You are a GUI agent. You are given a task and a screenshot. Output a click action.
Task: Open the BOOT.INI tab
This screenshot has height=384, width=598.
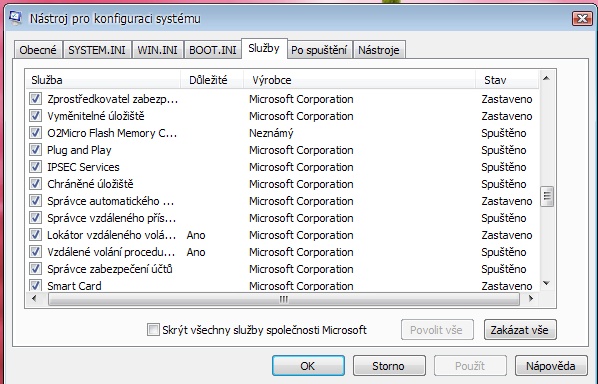[x=213, y=50]
